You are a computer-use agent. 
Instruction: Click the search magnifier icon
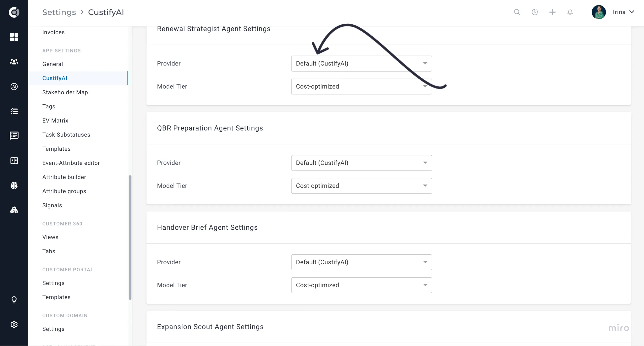(x=517, y=12)
